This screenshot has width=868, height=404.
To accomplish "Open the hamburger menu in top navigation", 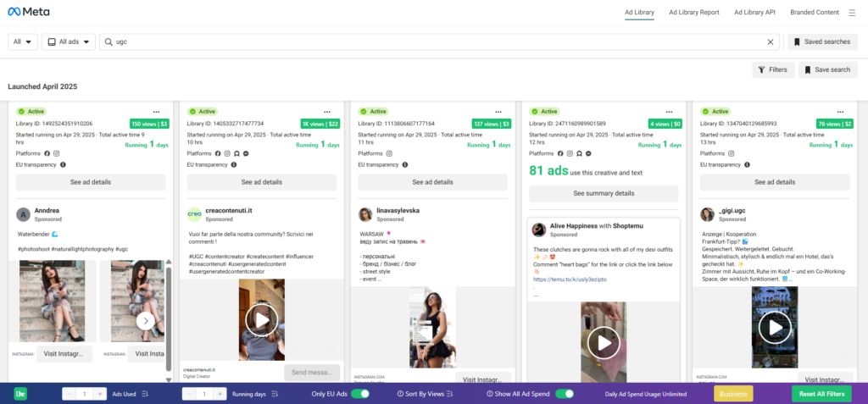I will [852, 13].
